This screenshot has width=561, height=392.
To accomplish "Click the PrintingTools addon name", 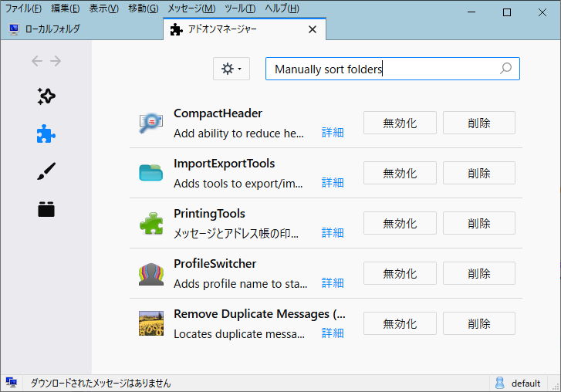I will pos(209,214).
